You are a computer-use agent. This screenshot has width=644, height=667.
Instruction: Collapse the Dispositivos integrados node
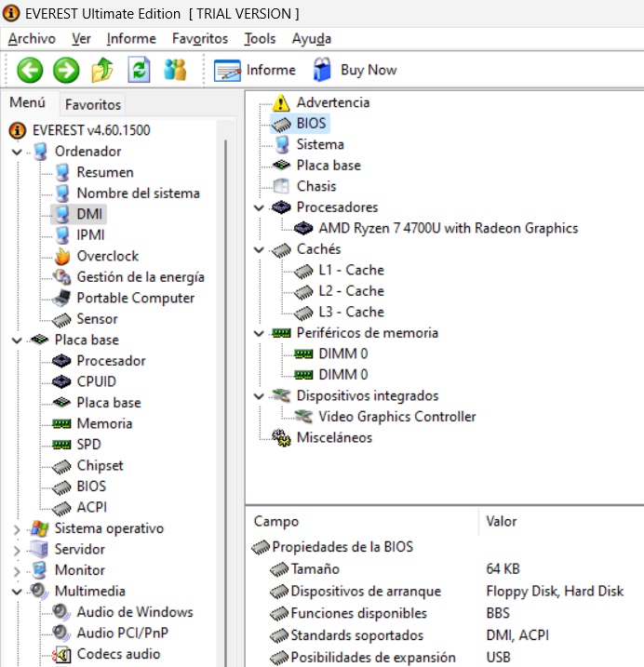tap(259, 396)
